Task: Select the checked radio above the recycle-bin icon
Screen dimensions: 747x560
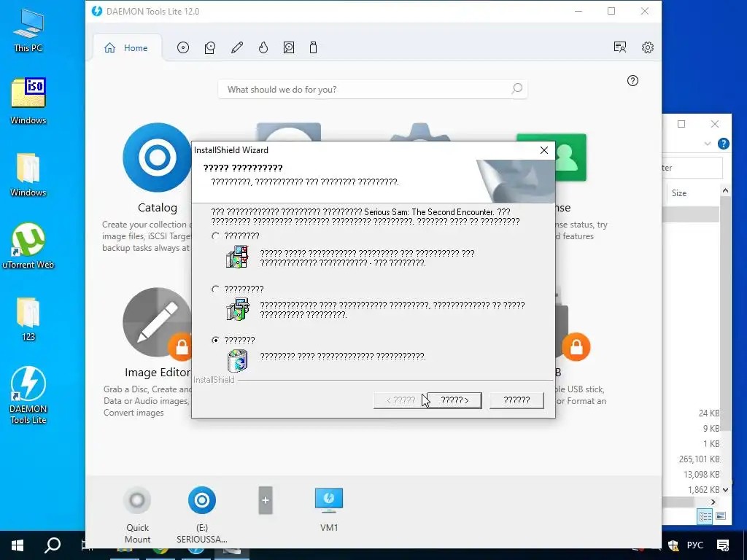Action: 215,340
